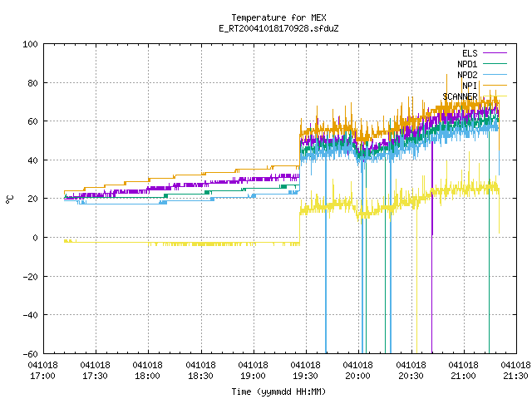Click the ELS legend label
Image resolution: width=532 pixels, height=399 pixels.
tap(470, 53)
